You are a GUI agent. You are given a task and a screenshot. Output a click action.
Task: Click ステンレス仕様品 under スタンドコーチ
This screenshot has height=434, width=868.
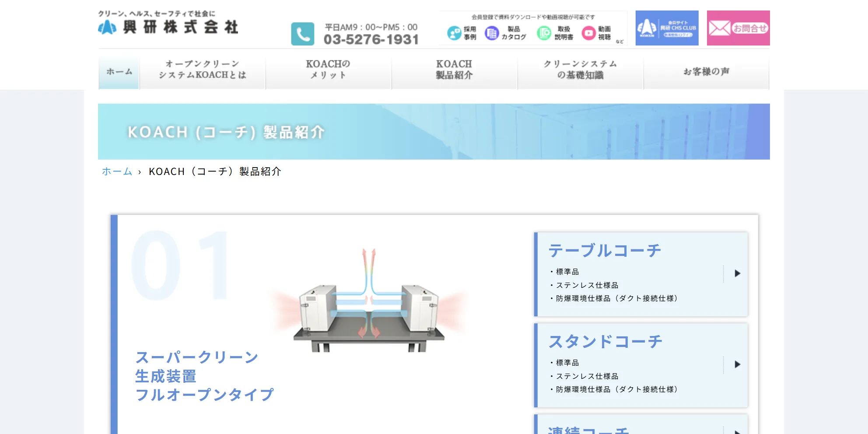click(x=587, y=376)
